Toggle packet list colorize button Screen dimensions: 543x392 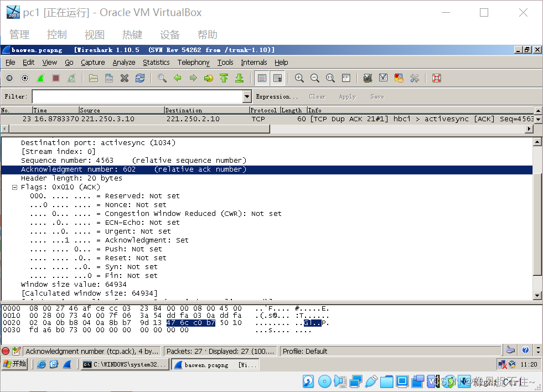click(262, 78)
